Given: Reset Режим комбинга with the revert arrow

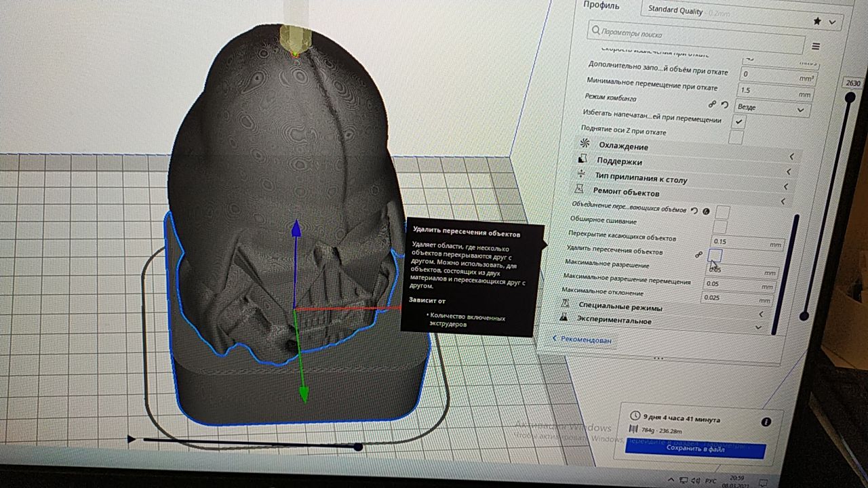Looking at the screenshot, I should click(x=724, y=105).
